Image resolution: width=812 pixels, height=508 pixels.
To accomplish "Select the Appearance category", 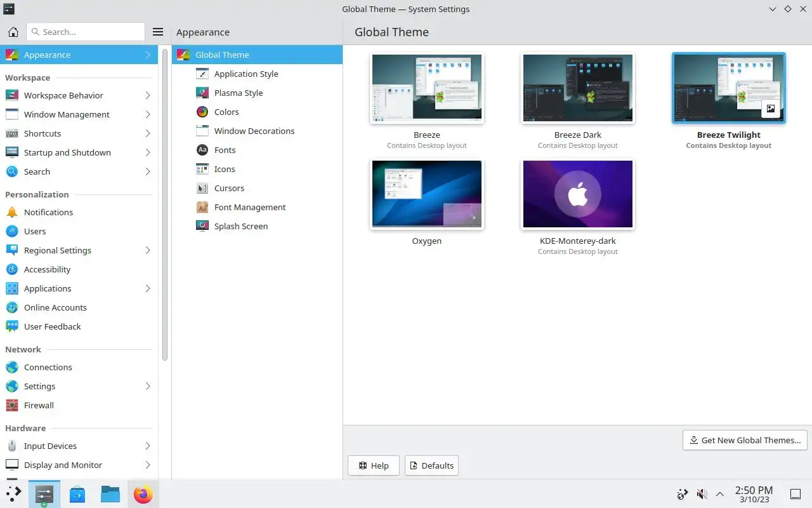I will point(79,55).
